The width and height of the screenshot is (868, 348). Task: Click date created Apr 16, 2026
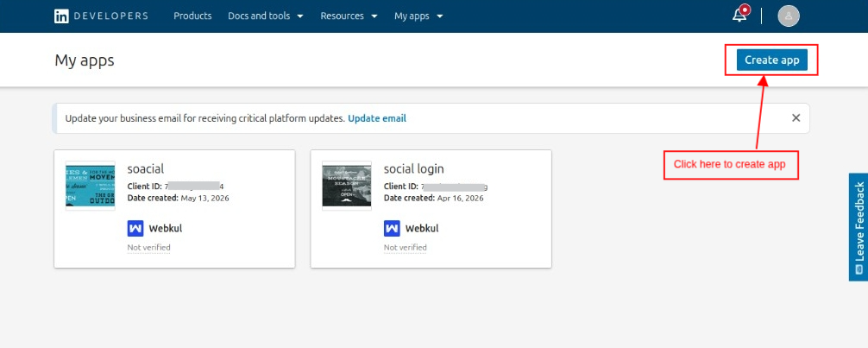[x=434, y=198]
